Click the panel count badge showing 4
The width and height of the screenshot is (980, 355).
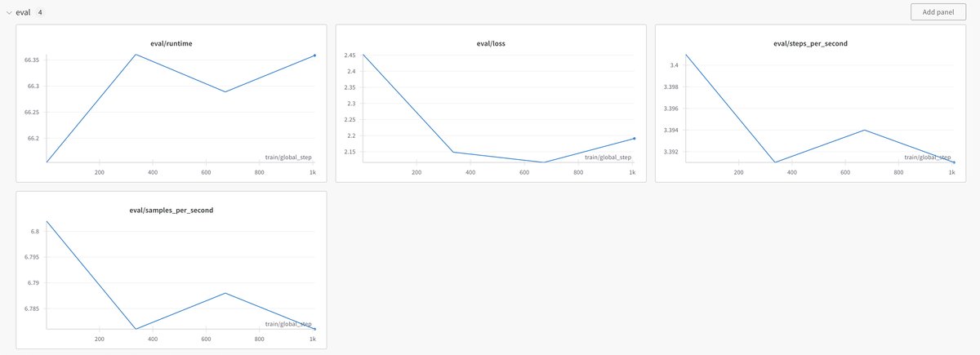pyautogui.click(x=41, y=12)
